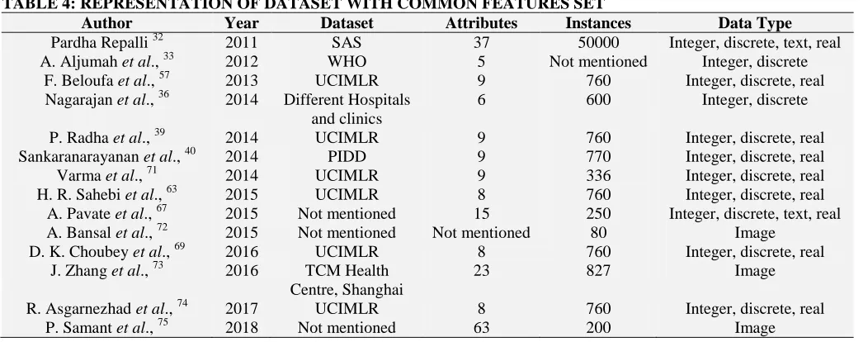Open reference 36 next to Nagarajan

click(163, 95)
